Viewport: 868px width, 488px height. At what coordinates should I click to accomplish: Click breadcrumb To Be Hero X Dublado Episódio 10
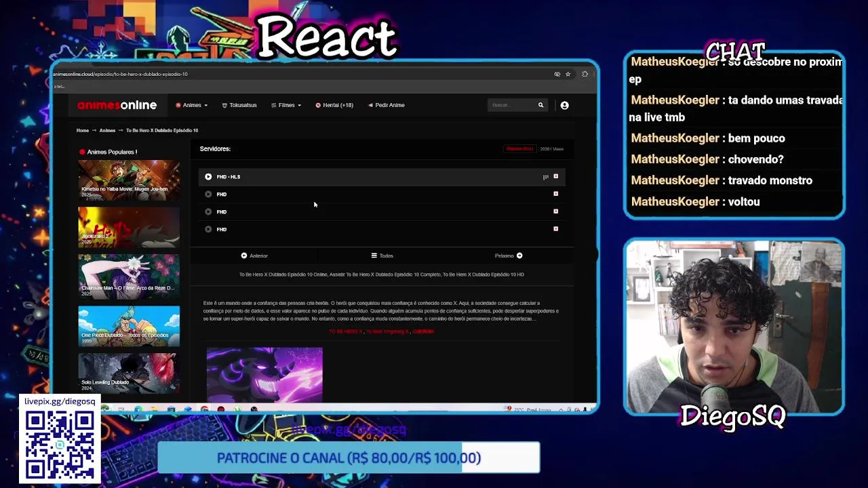tap(162, 130)
